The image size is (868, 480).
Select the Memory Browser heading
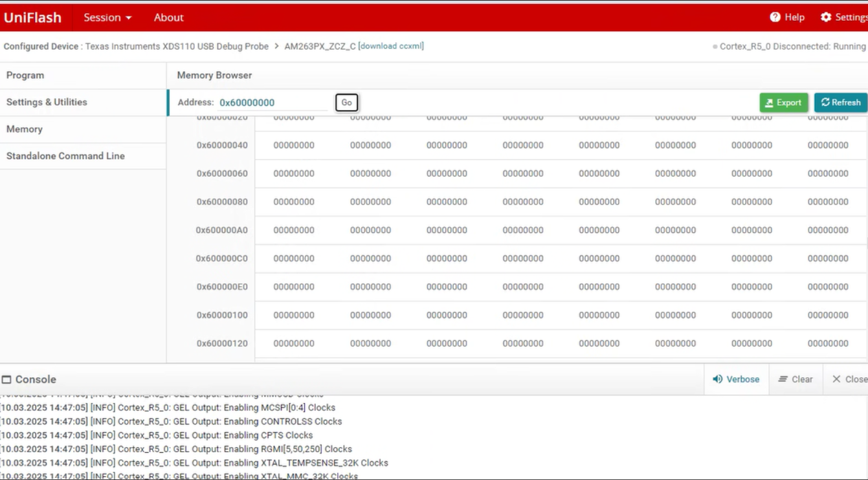(x=214, y=75)
